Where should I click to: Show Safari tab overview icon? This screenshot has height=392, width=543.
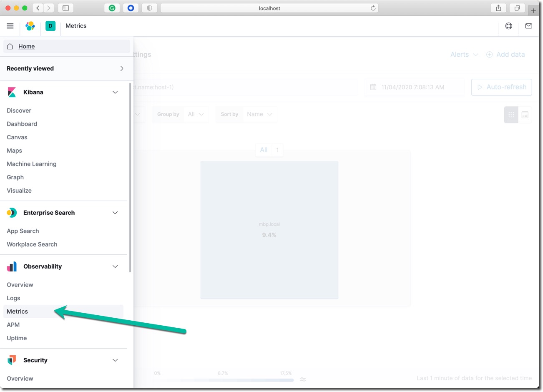tap(517, 8)
